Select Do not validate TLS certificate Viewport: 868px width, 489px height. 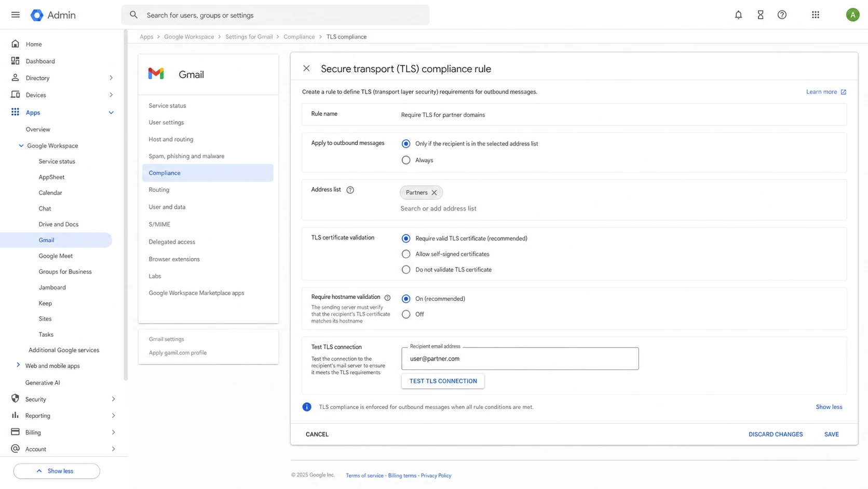pyautogui.click(x=406, y=270)
